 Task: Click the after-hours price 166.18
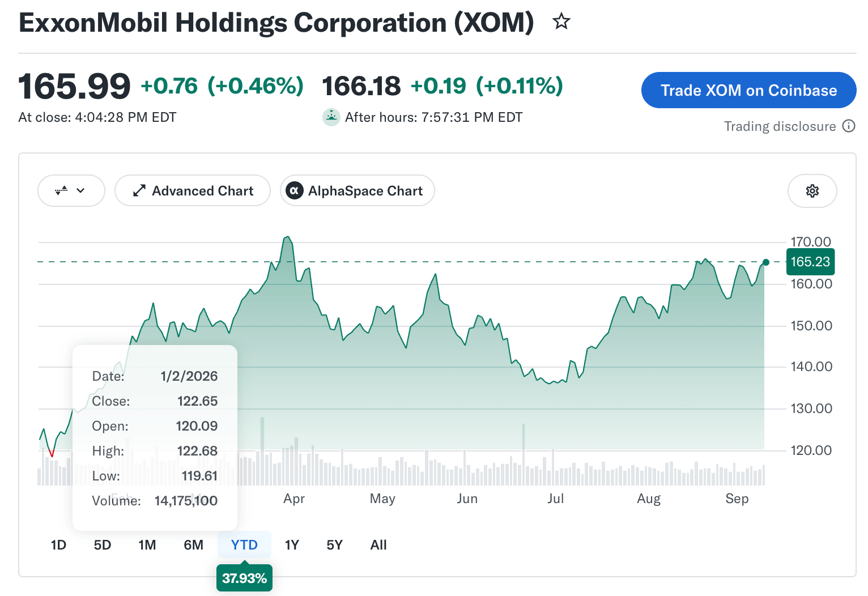point(361,86)
